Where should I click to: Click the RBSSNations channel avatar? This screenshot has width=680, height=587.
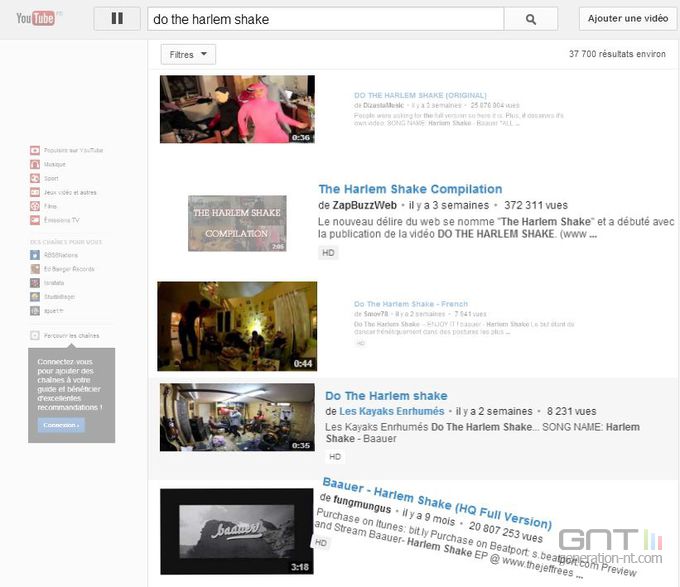coord(35,255)
